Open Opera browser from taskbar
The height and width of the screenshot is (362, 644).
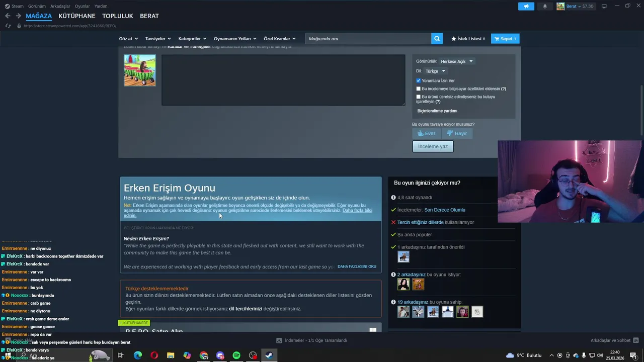pos(154,355)
